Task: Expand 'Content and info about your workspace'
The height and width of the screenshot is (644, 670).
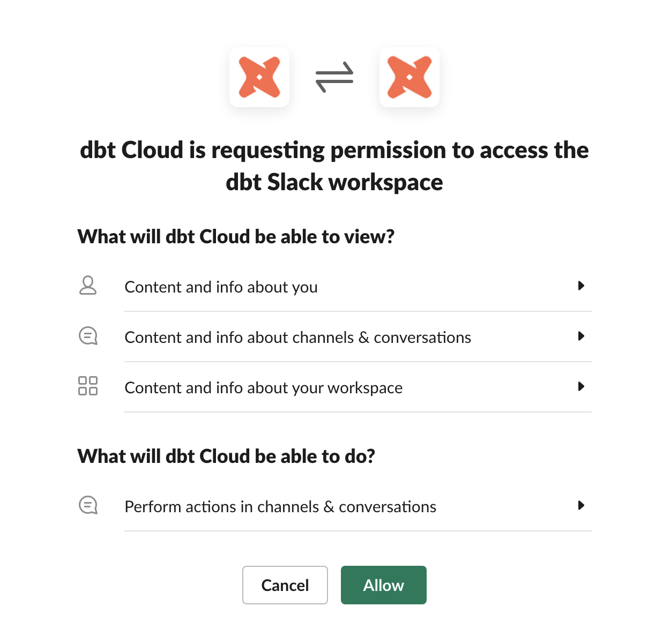Action: click(582, 387)
